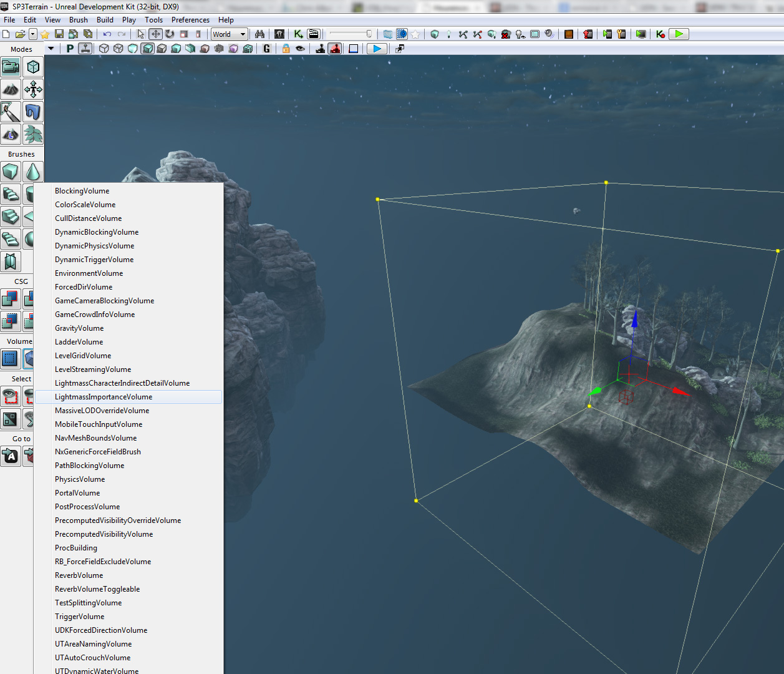Open UnrealMatinee clapboard icon
Image resolution: width=784 pixels, height=674 pixels.
click(x=313, y=34)
